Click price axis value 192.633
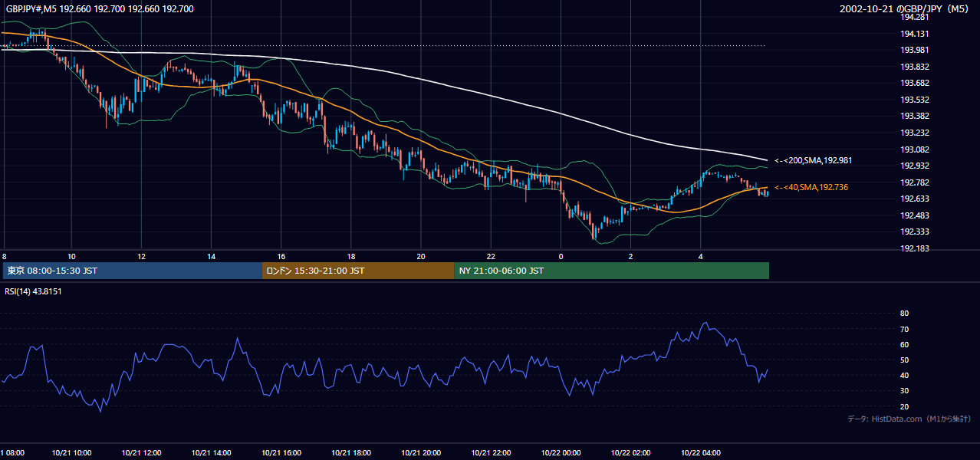This screenshot has width=980, height=460. tap(915, 199)
